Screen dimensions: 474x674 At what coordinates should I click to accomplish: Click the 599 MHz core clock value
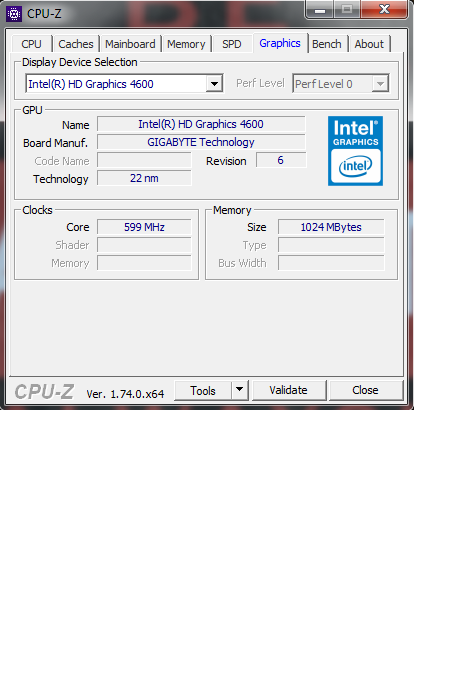[x=144, y=227]
